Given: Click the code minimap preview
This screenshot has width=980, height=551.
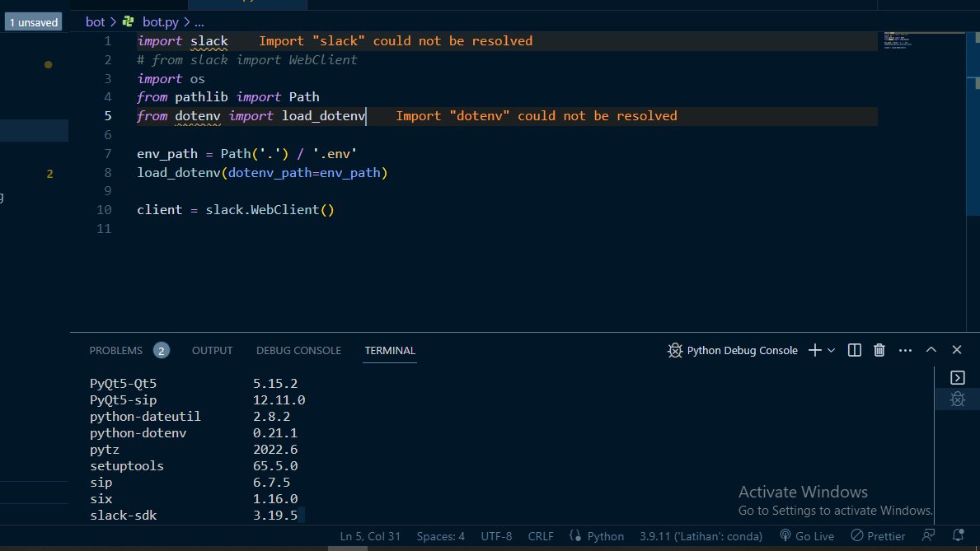Looking at the screenshot, I should 898,40.
